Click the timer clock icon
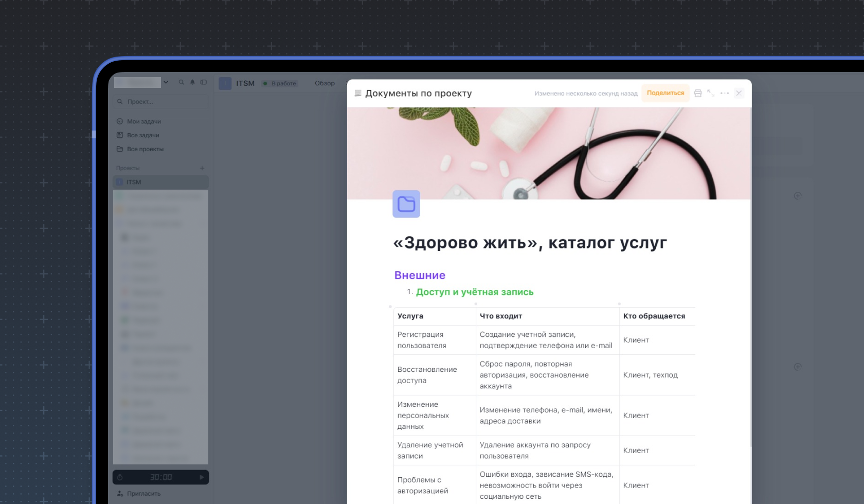 click(x=120, y=477)
